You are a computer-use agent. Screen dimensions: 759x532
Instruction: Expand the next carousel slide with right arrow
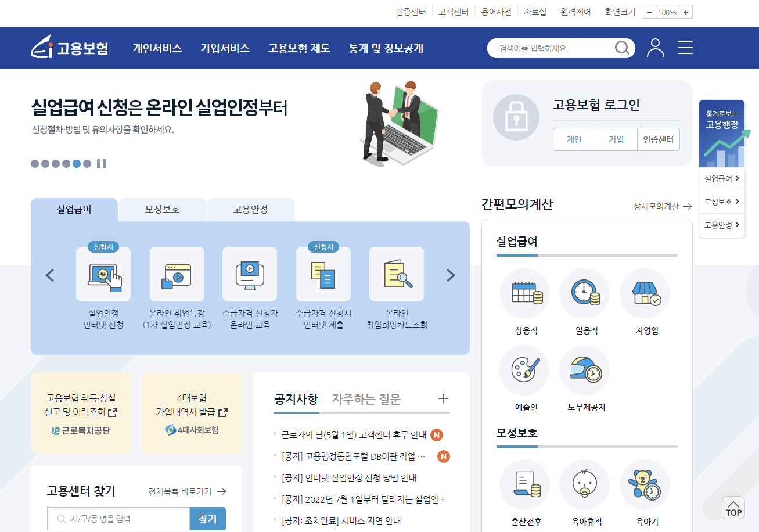450,275
